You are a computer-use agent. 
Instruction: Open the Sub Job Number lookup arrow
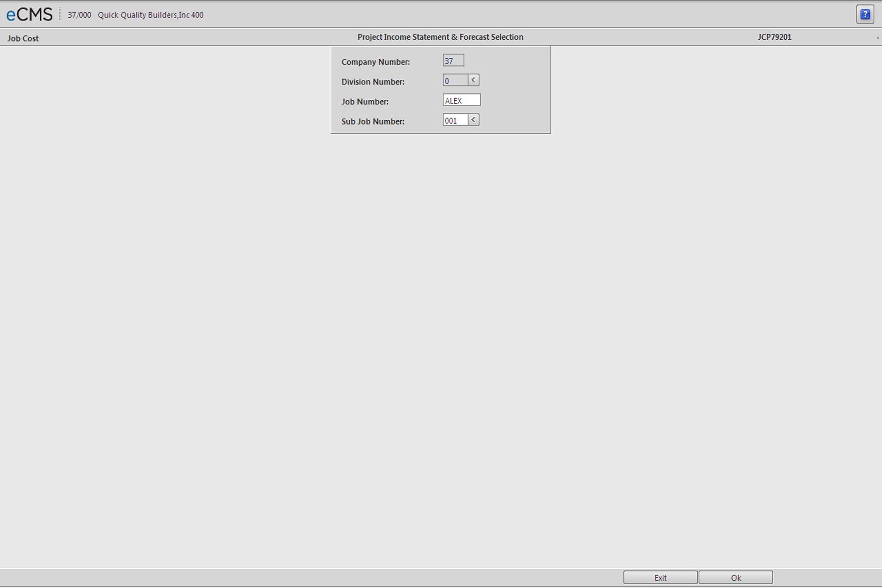[x=473, y=120]
